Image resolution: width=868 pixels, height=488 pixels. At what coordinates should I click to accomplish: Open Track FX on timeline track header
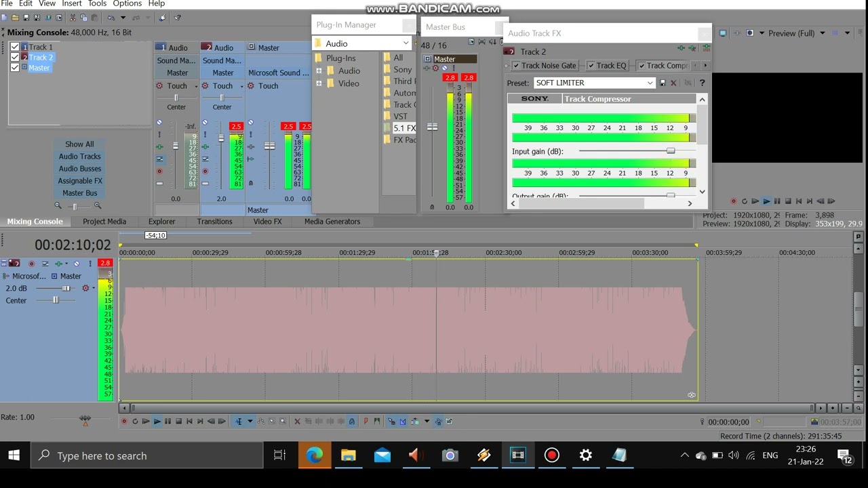click(60, 264)
